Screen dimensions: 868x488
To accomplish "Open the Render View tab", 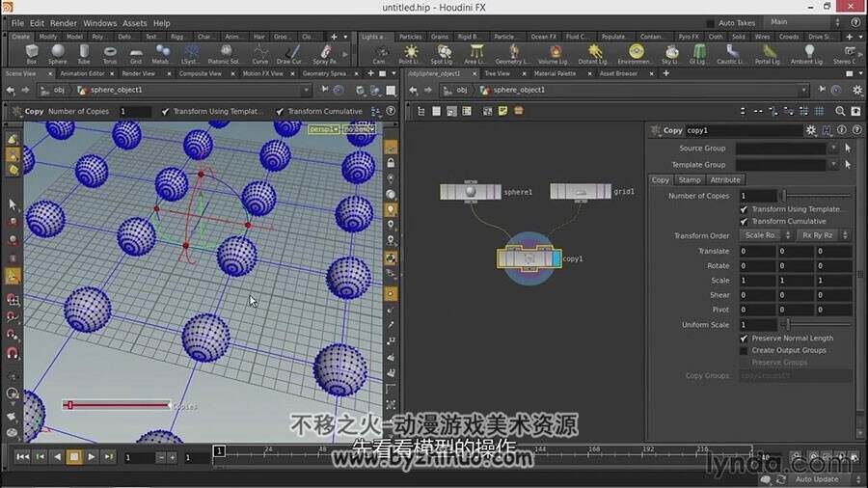I will tap(138, 73).
